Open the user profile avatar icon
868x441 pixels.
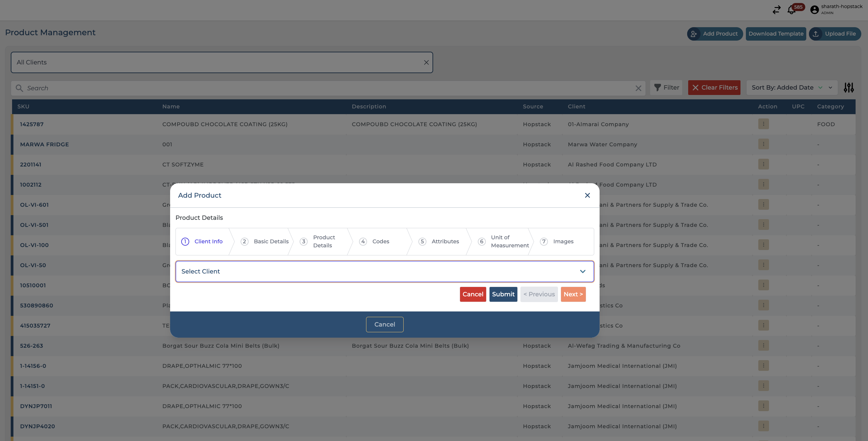814,10
